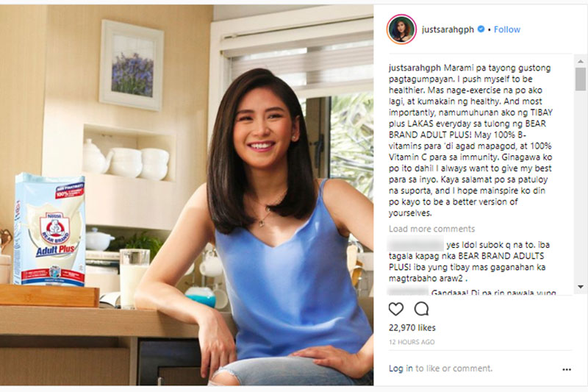Click the like or comment prompt text
The image size is (588, 392).
[453, 368]
